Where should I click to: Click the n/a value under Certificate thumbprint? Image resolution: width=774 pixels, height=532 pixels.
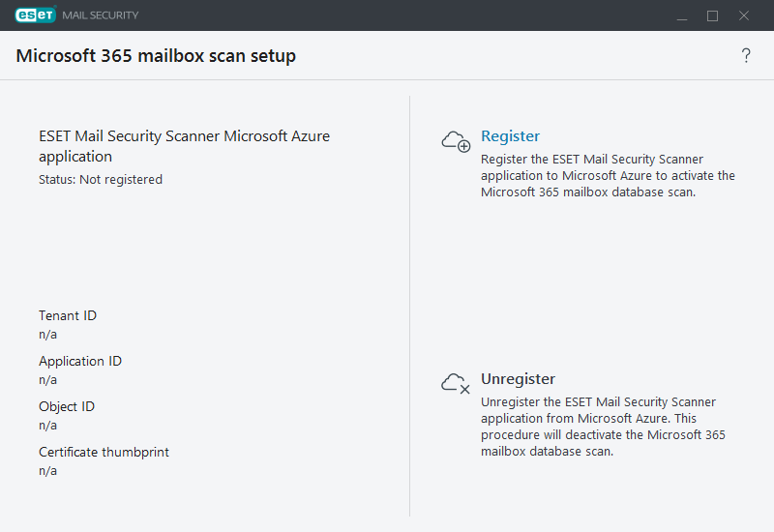pos(48,471)
